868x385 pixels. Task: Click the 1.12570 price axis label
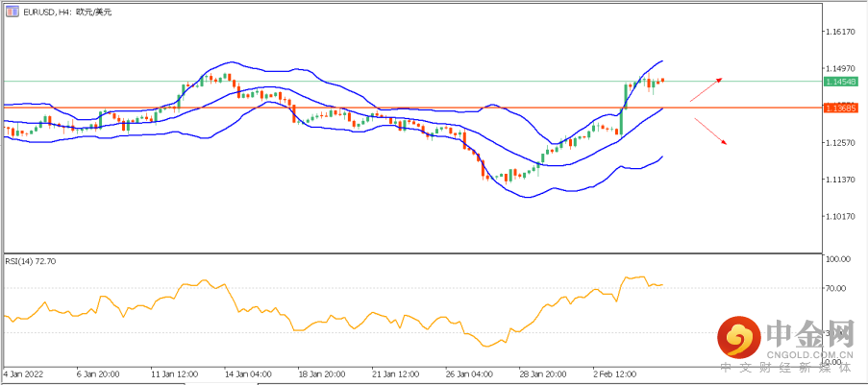pyautogui.click(x=840, y=143)
